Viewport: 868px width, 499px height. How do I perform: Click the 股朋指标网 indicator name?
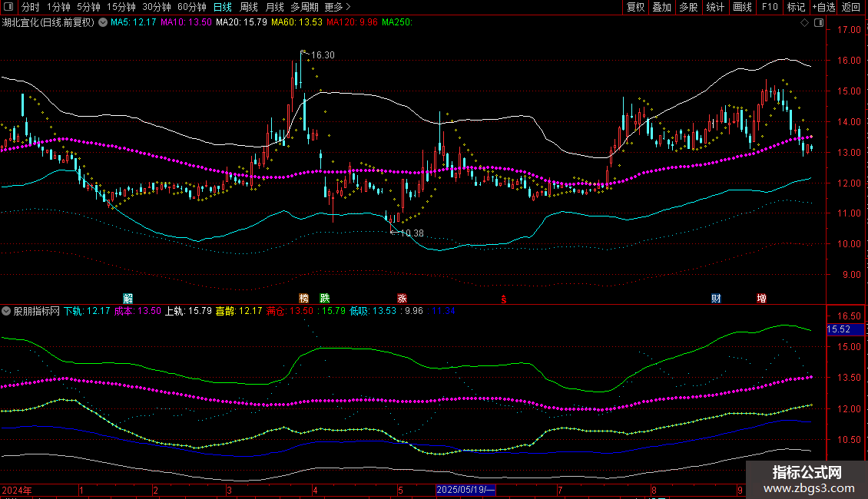(37, 311)
